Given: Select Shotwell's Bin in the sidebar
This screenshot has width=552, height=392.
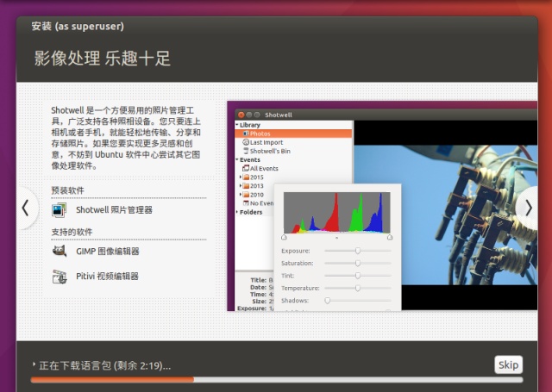Looking at the screenshot, I should [270, 151].
